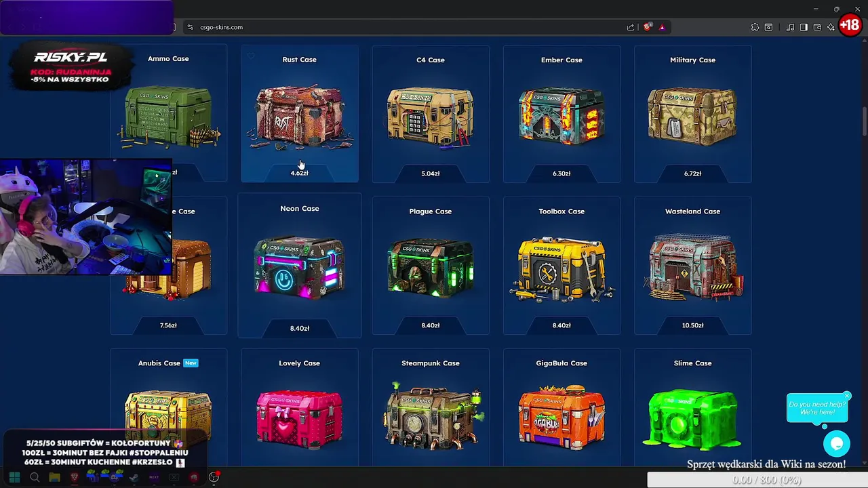Image resolution: width=868 pixels, height=488 pixels.
Task: Open Steam from the taskbar
Action: (134, 477)
